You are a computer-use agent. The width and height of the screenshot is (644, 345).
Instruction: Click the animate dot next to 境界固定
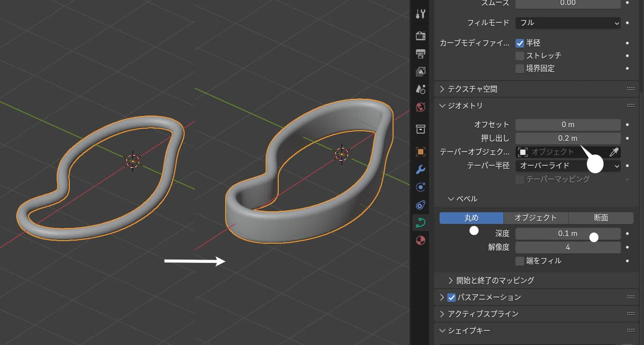[627, 68]
